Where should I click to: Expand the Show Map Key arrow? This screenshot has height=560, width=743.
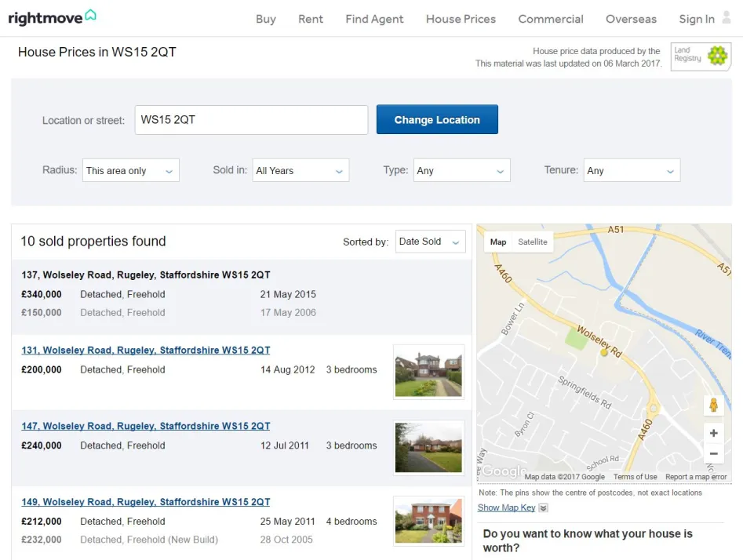[543, 508]
